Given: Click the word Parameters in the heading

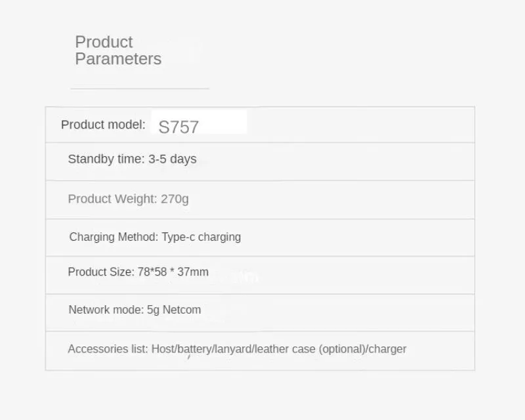Looking at the screenshot, I should coord(118,59).
